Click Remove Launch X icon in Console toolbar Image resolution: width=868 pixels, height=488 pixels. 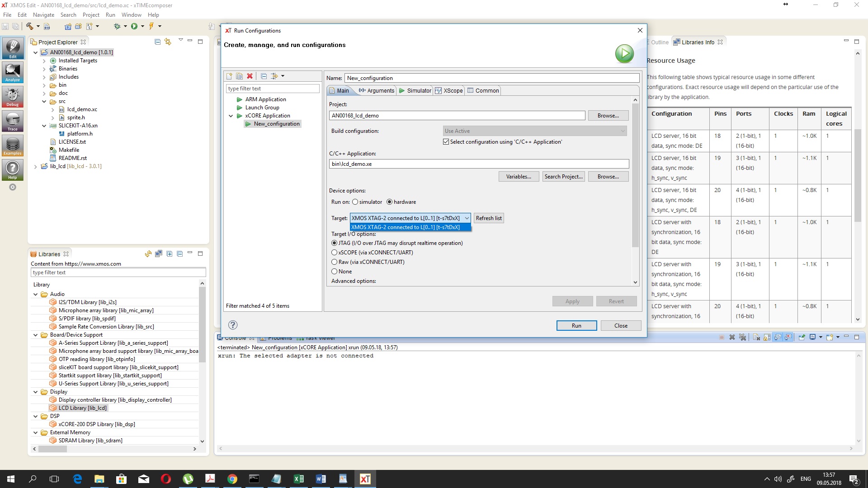[732, 337]
